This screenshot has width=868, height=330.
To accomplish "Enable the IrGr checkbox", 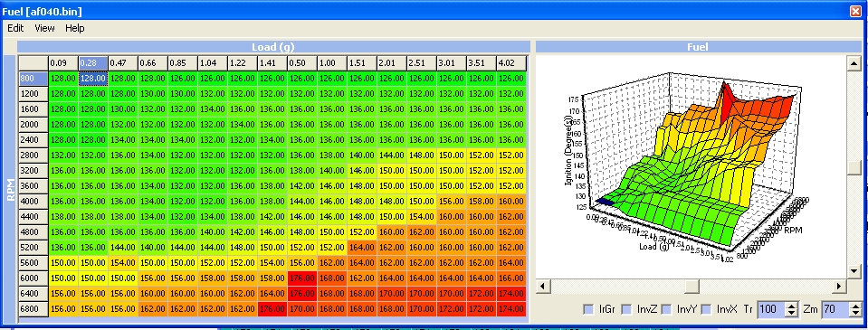I will click(x=588, y=309).
